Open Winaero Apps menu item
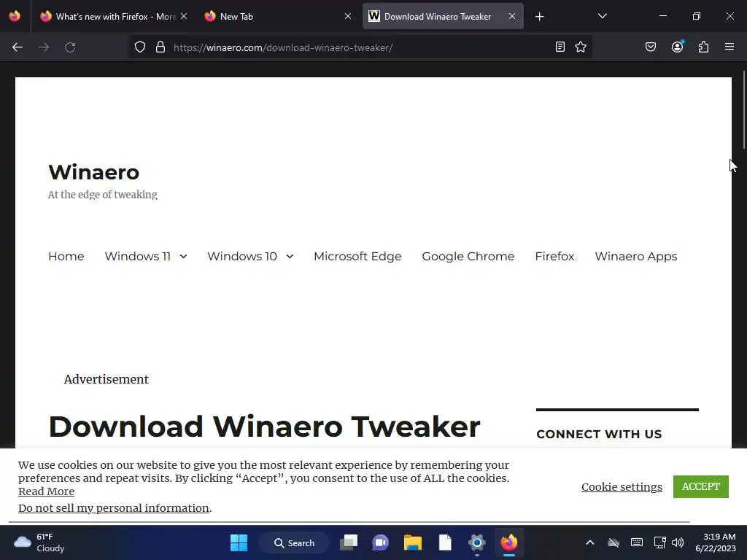The height and width of the screenshot is (560, 747). 636,256
